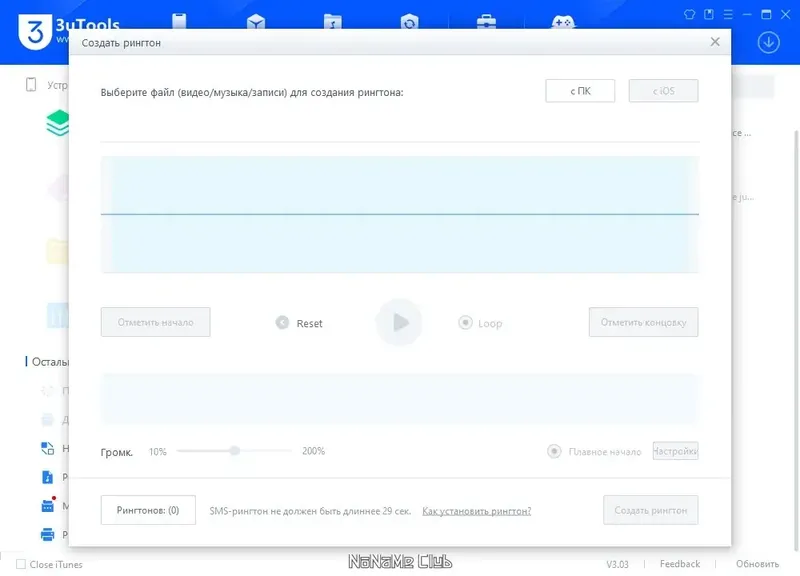Click the Создать рингтон button
This screenshot has width=800, height=576.
[x=650, y=509]
